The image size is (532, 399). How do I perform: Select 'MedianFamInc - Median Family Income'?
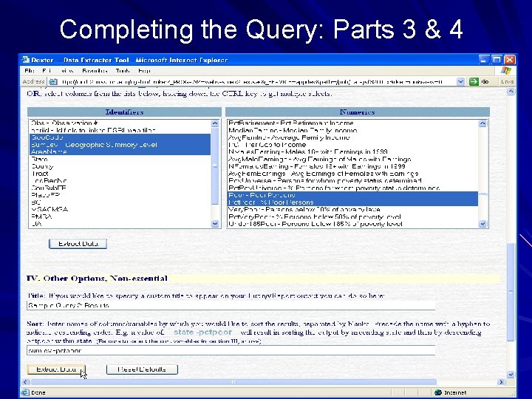(352, 130)
